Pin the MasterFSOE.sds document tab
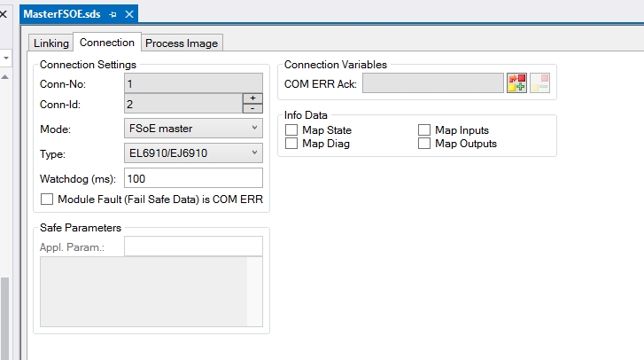Screen dimensions: 644x360 (113, 15)
